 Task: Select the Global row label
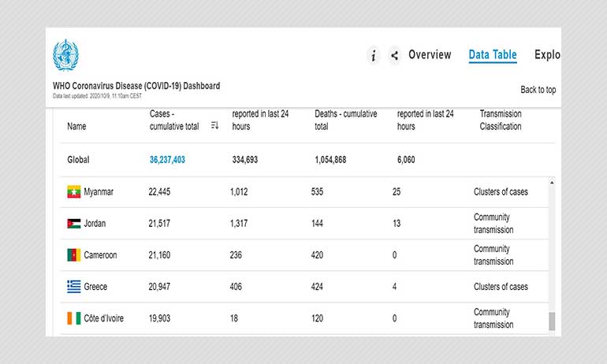[78, 160]
